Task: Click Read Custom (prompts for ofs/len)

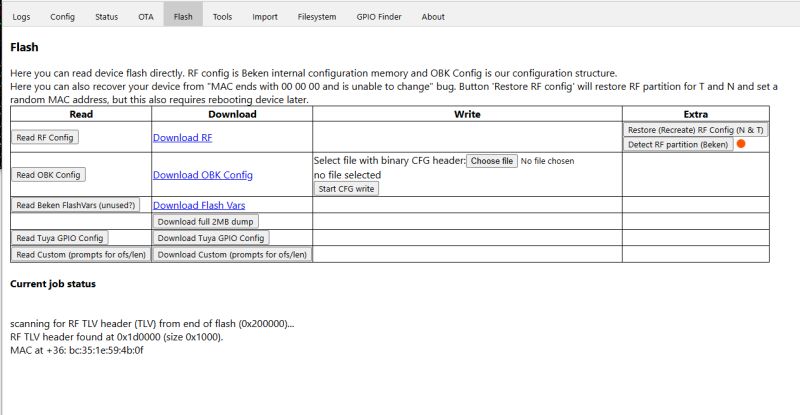Action: pos(81,254)
